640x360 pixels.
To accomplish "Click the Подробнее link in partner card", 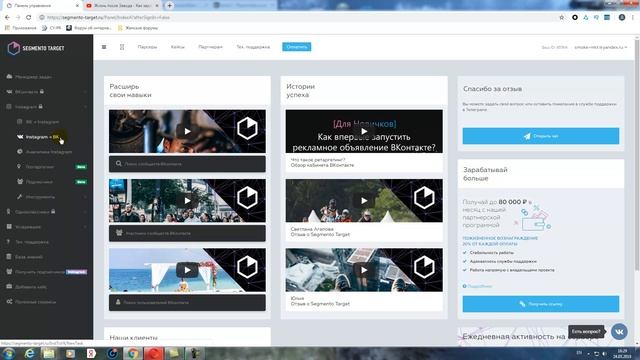I will coord(478,286).
